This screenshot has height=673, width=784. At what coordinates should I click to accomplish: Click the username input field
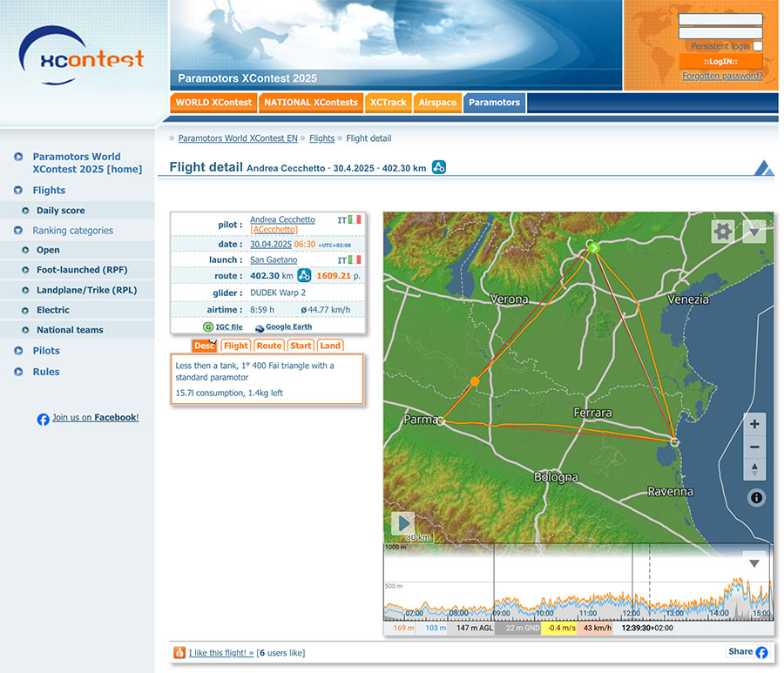(x=720, y=19)
